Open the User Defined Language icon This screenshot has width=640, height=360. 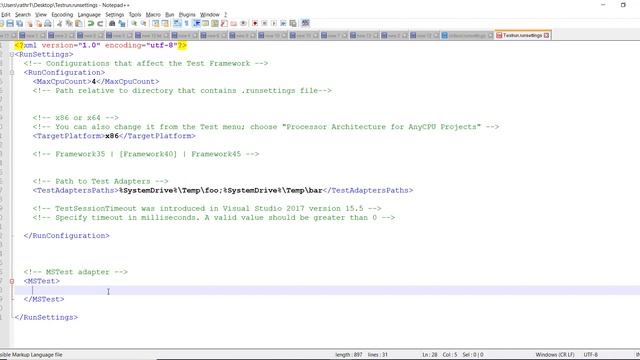coord(205,23)
